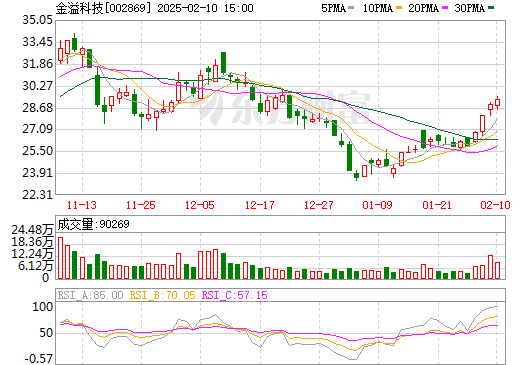Click the last red volume bar
This screenshot has height=365, width=520.
(497, 271)
